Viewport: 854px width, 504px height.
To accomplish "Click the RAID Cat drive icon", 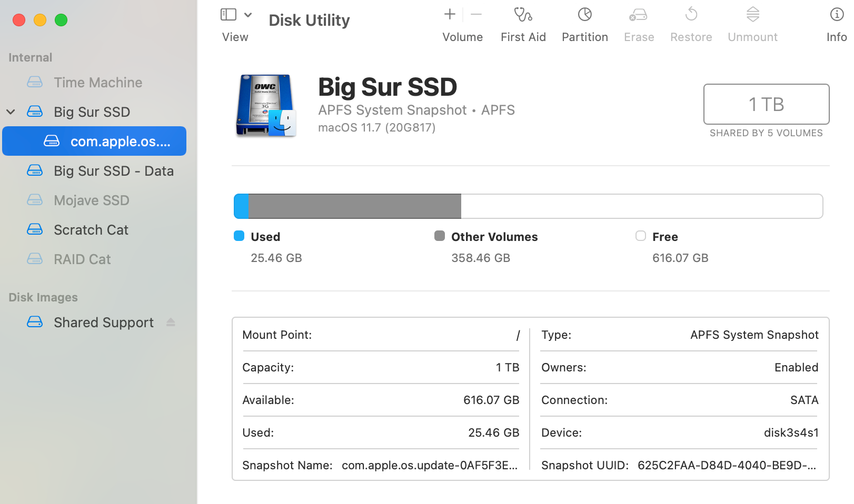I will coord(35,259).
